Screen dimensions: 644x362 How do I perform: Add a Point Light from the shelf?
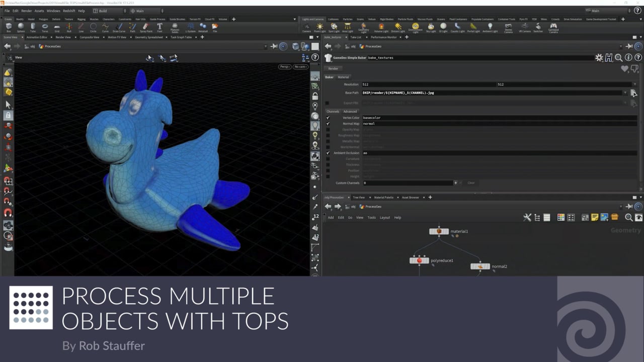(319, 27)
